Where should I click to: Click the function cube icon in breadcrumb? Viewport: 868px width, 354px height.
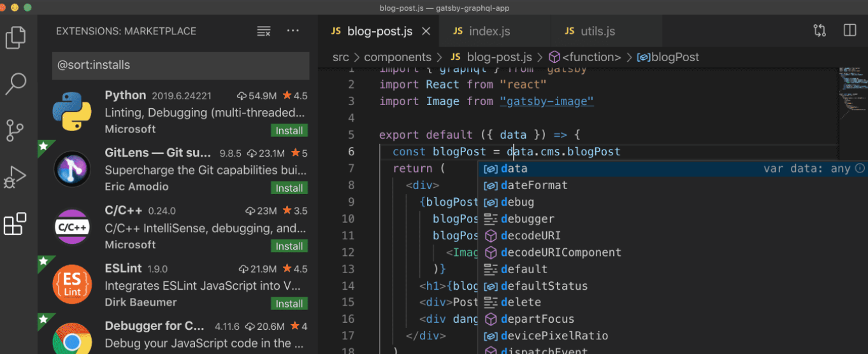pos(554,57)
